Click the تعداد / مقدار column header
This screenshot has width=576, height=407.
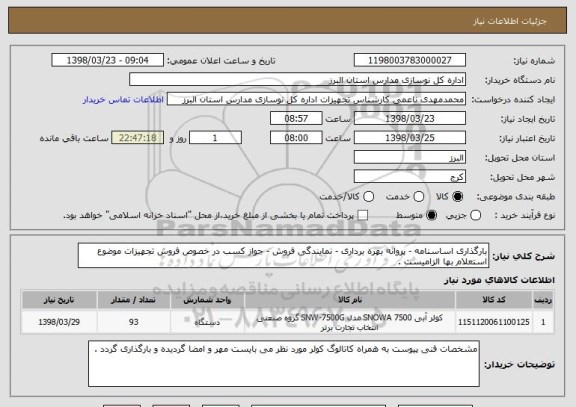[x=133, y=300]
